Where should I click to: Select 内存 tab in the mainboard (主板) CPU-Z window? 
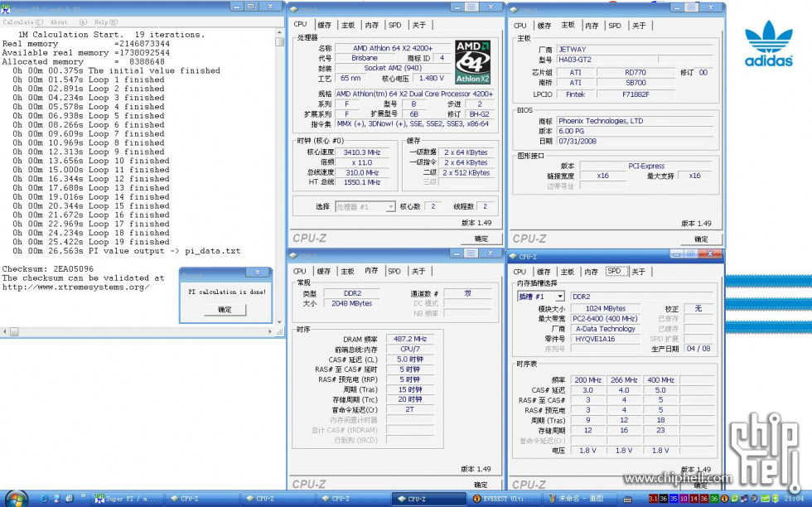592,26
